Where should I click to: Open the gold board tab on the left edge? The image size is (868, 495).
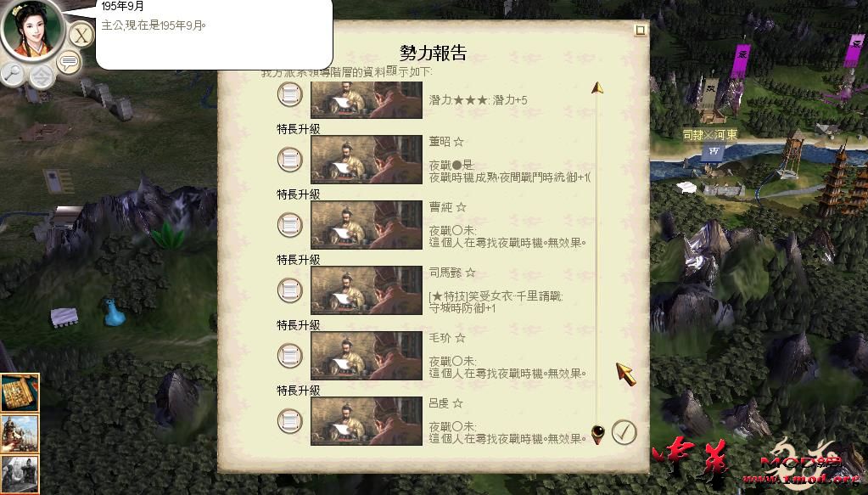(20, 392)
